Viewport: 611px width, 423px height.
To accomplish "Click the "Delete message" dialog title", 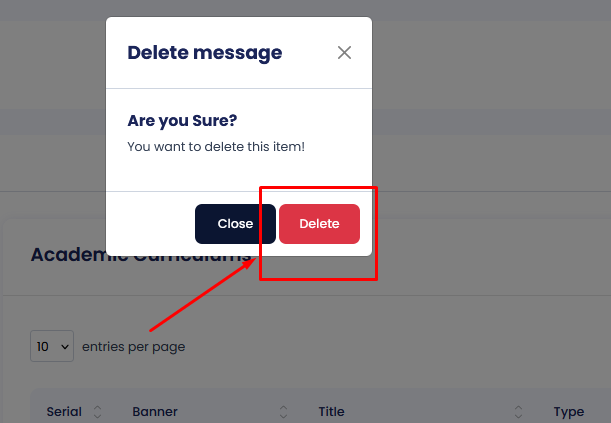I will 204,53.
